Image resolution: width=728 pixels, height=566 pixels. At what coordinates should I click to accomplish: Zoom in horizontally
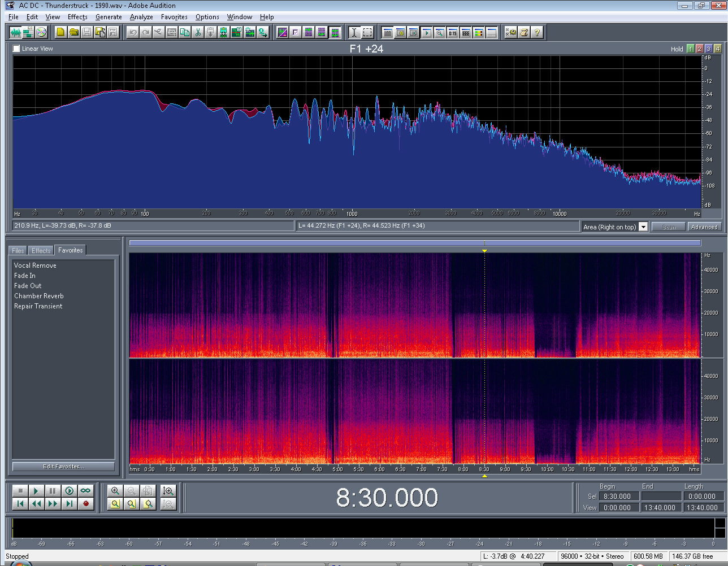tap(115, 491)
